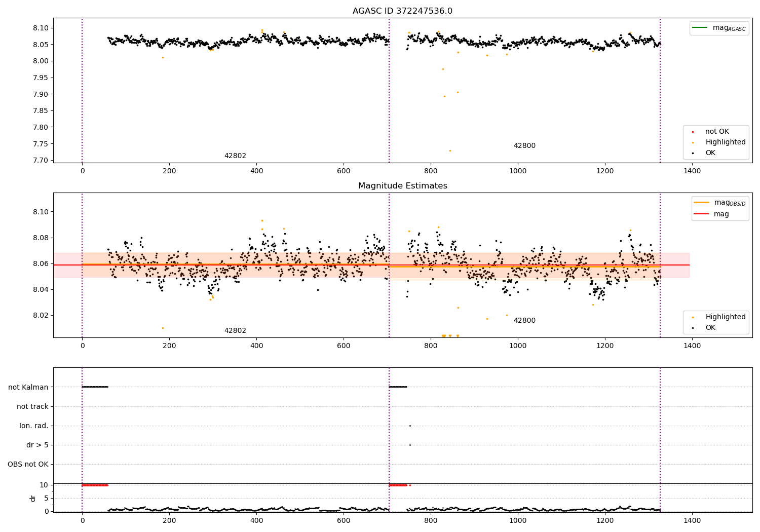This screenshot has height=532, width=760.
Task: Click the single dot on dr > 5 row
Action: [x=410, y=445]
